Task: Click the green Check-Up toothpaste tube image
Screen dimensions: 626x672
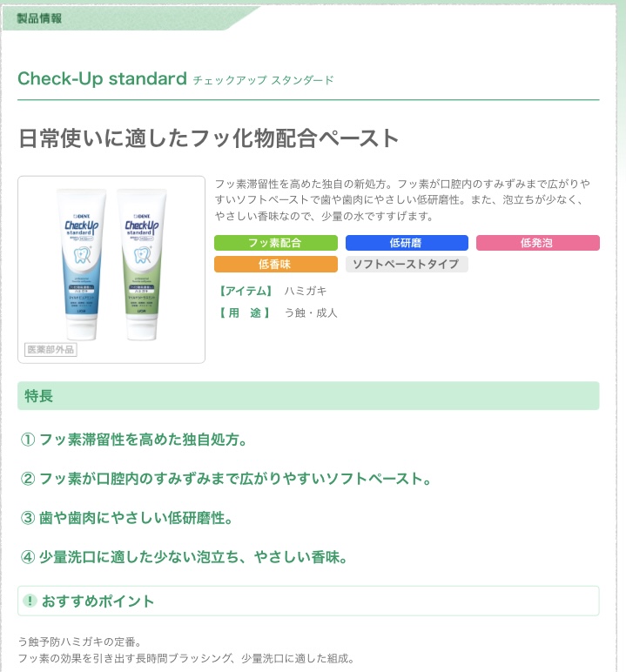Action: [142, 264]
